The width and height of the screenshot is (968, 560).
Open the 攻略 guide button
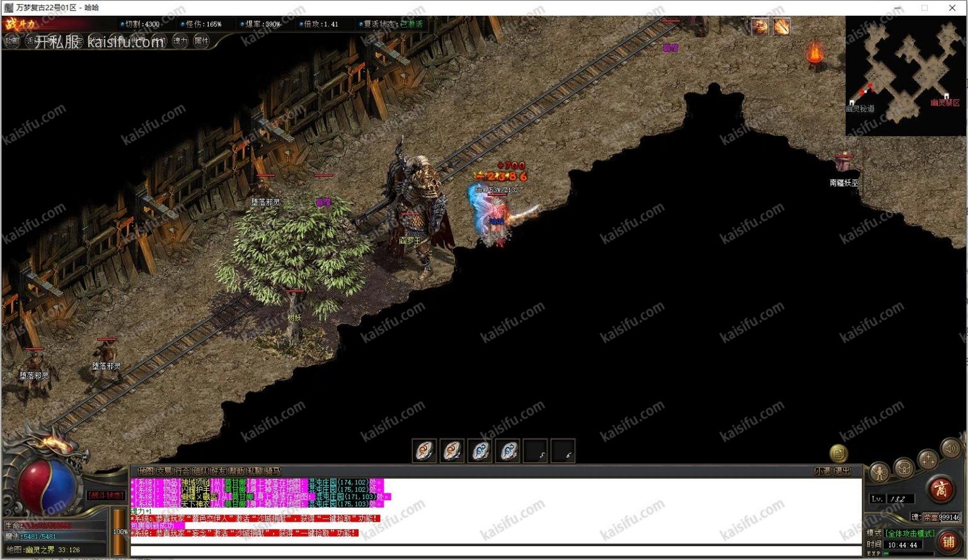pyautogui.click(x=12, y=41)
